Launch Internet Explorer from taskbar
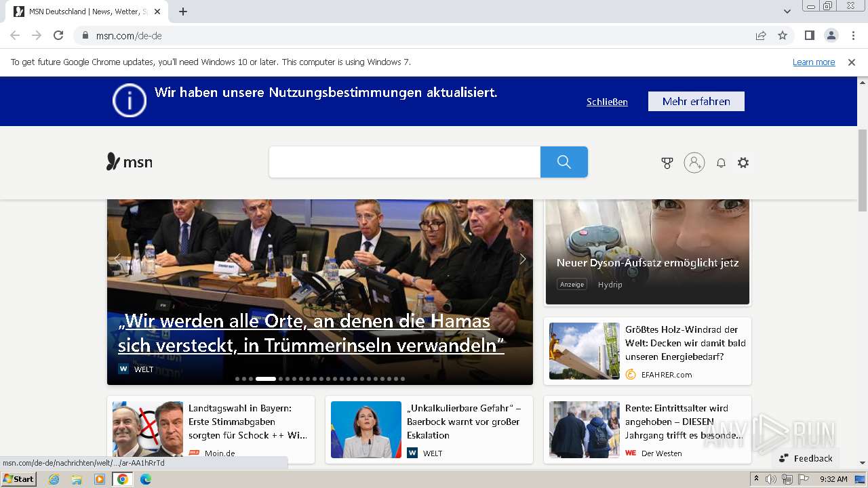 pyautogui.click(x=54, y=479)
